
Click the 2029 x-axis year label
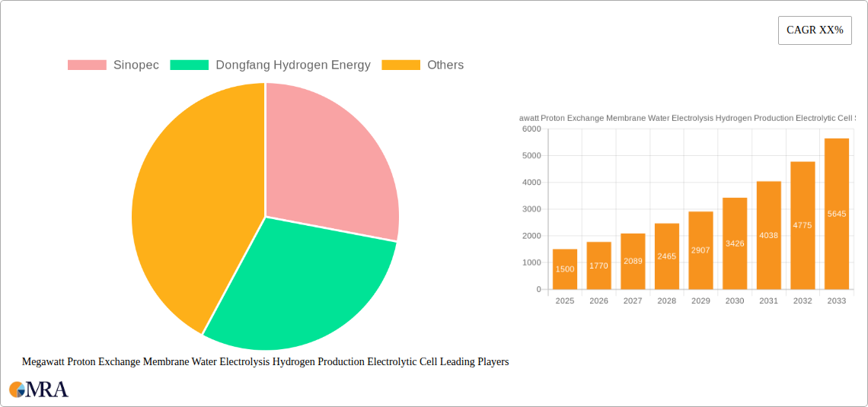click(x=700, y=300)
